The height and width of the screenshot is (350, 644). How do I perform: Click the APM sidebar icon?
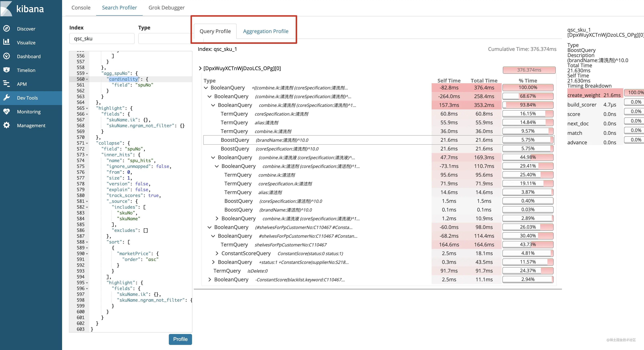(7, 84)
